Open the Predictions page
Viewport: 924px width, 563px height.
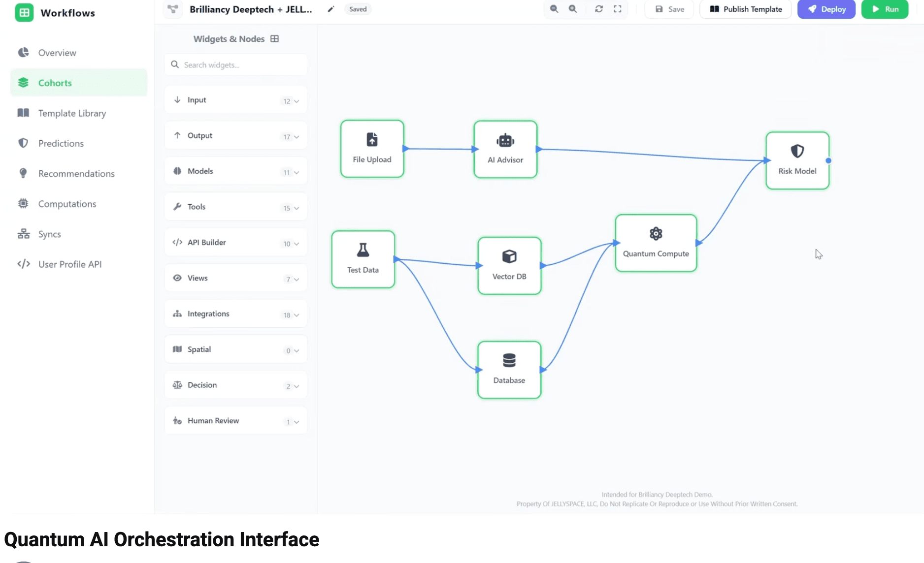point(79,143)
